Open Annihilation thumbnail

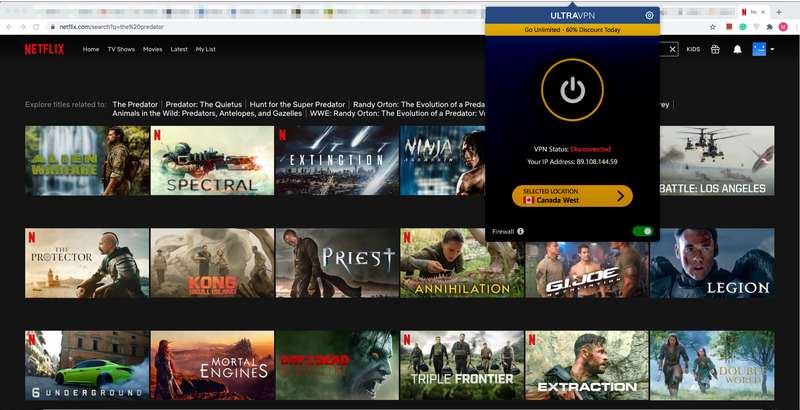point(462,263)
